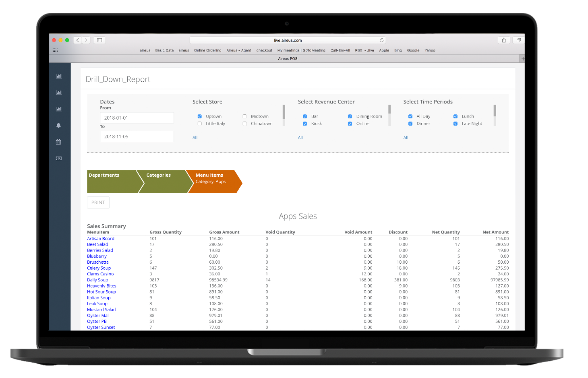
Task: Click All link under Select Revenue Center
Action: tap(300, 138)
